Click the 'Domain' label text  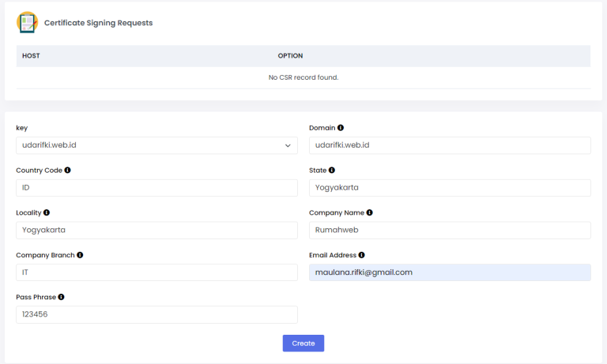[x=322, y=128]
